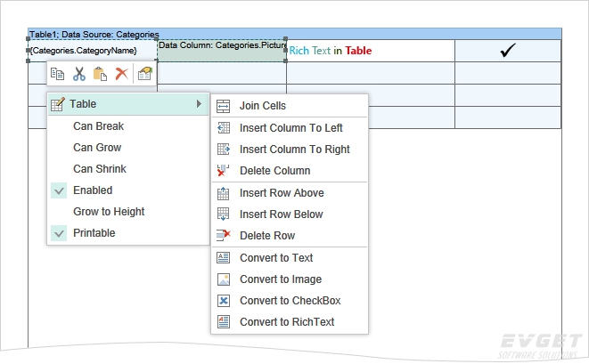
Task: Click the Convert to Image icon
Action: 223,279
